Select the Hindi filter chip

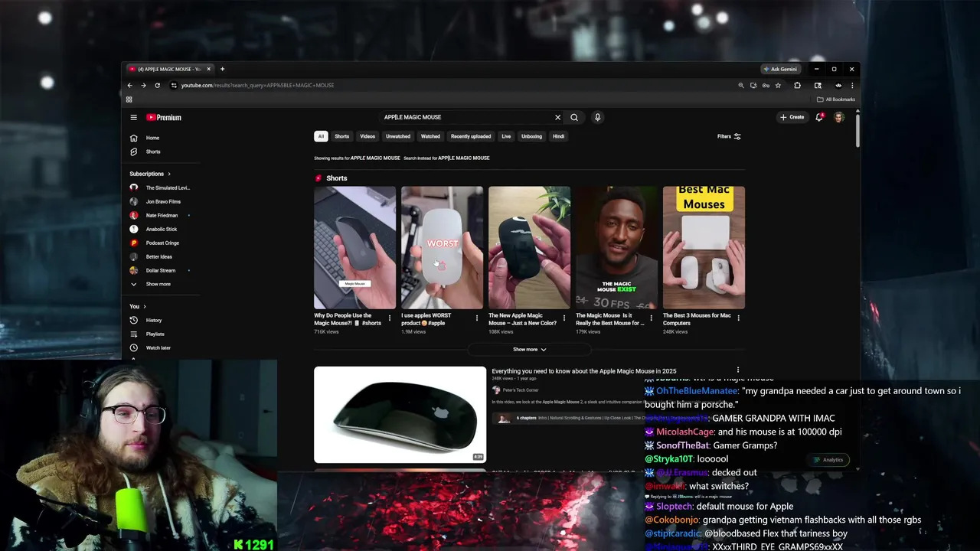pyautogui.click(x=559, y=136)
